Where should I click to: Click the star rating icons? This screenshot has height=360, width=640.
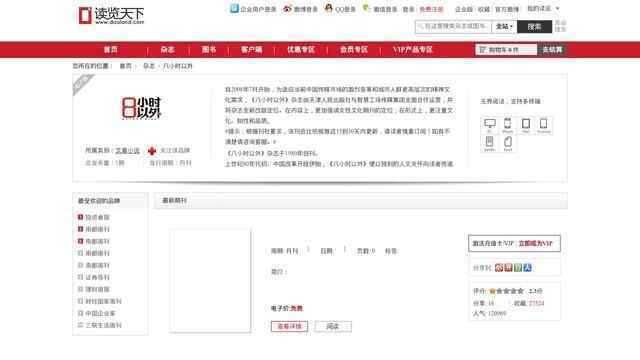506,291
